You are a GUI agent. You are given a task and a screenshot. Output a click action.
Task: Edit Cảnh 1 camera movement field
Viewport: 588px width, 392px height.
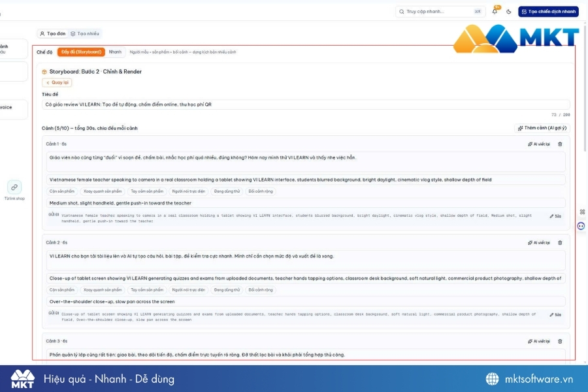point(306,203)
